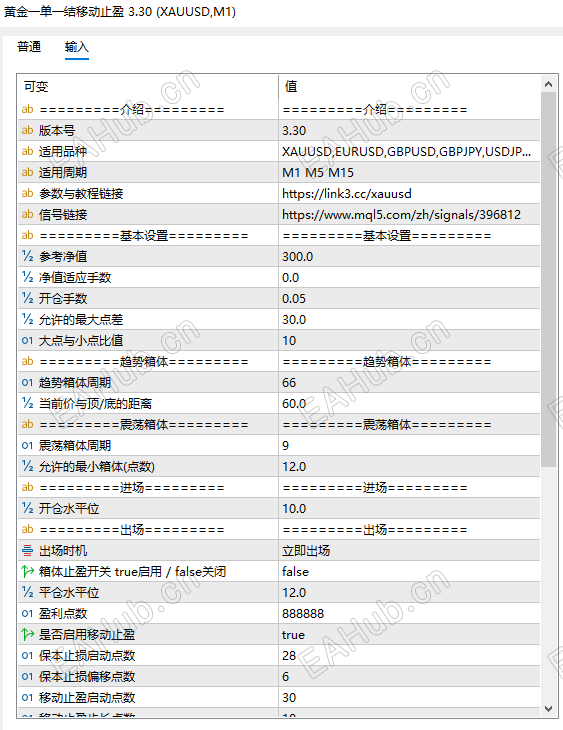Screen dimensions: 563x730
Task: Click the ½ icon beside 参考净值
Action: [x=27, y=256]
